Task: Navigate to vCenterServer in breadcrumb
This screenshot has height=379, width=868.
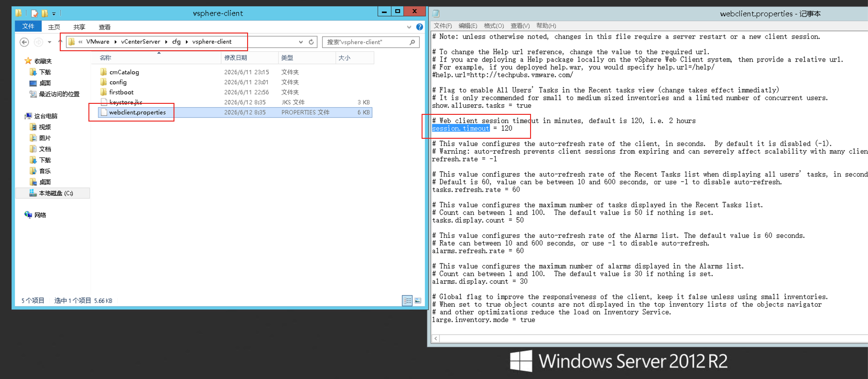Action: click(141, 42)
